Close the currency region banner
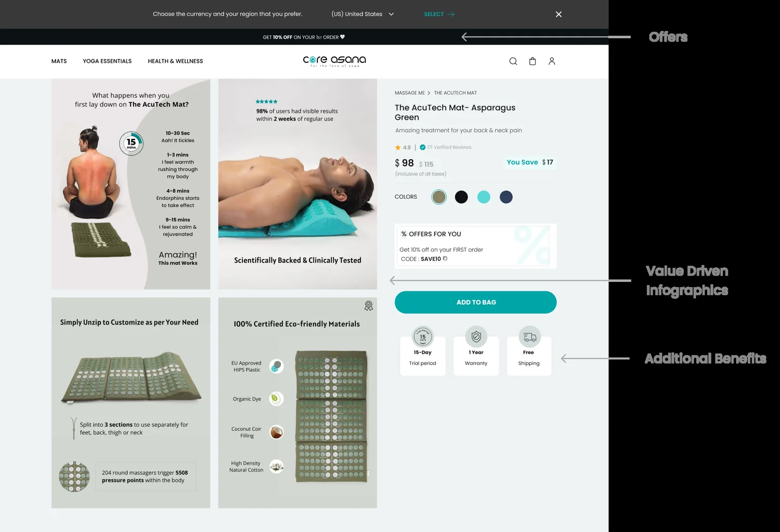The width and height of the screenshot is (780, 532). tap(558, 14)
